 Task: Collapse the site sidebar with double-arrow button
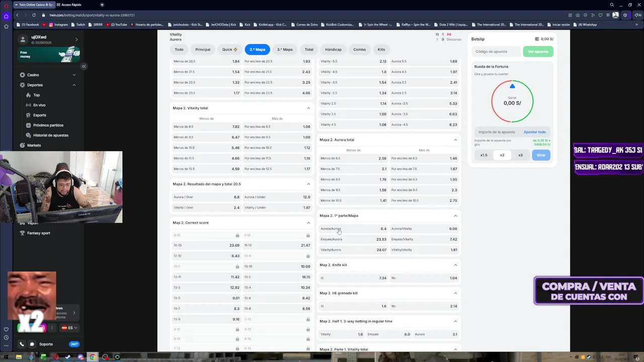click(x=84, y=66)
